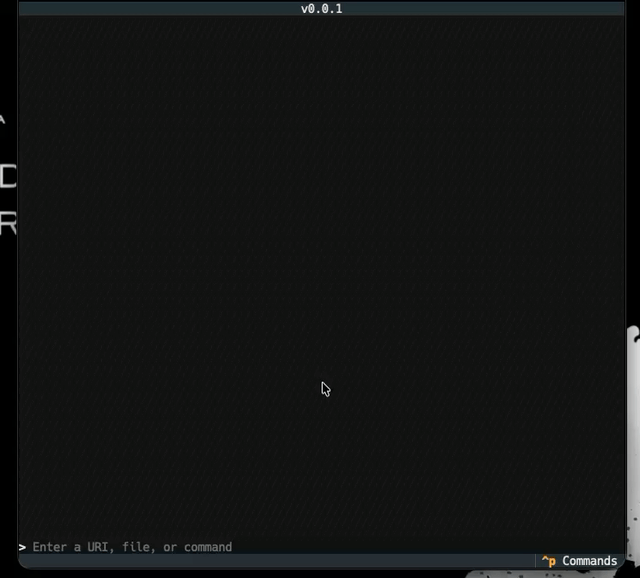Click the > prompt symbol

[22, 547]
